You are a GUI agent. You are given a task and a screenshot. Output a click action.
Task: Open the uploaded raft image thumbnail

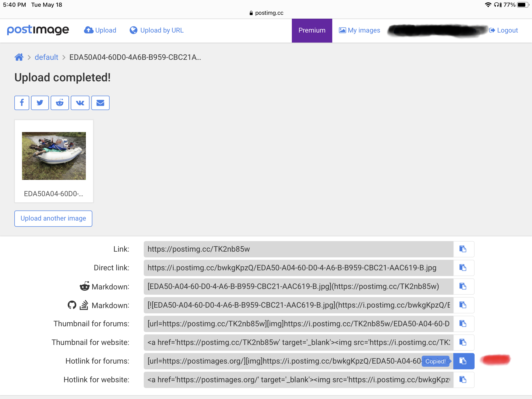(x=54, y=156)
